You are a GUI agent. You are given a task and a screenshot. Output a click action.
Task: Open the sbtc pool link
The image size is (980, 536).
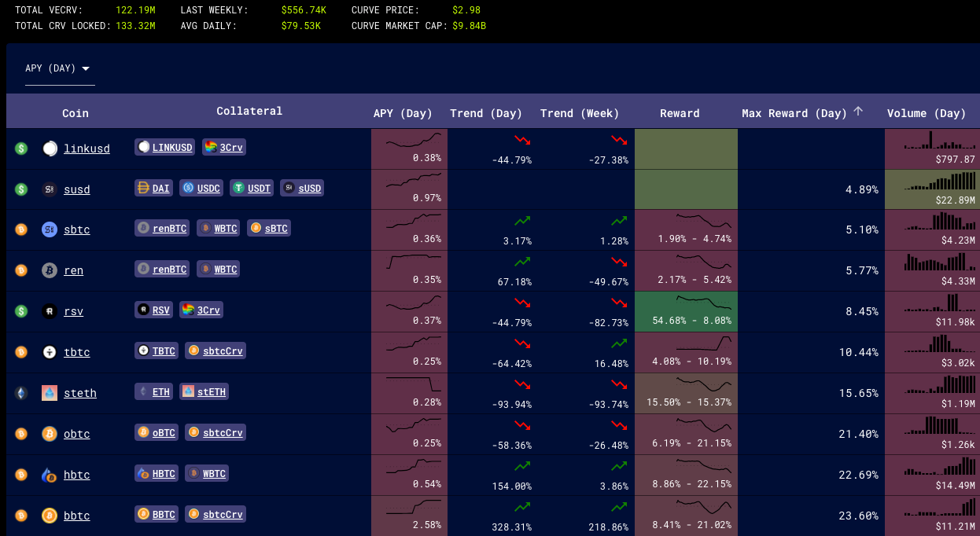tap(77, 229)
